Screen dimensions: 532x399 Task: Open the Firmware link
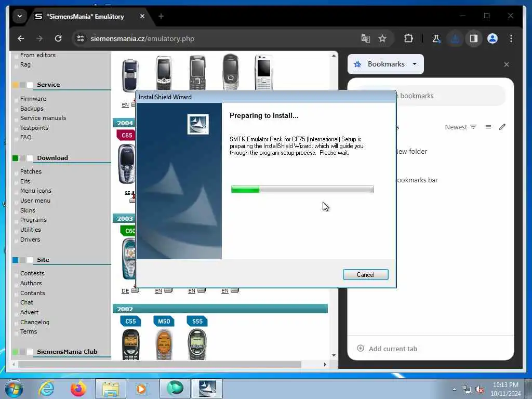pos(33,99)
